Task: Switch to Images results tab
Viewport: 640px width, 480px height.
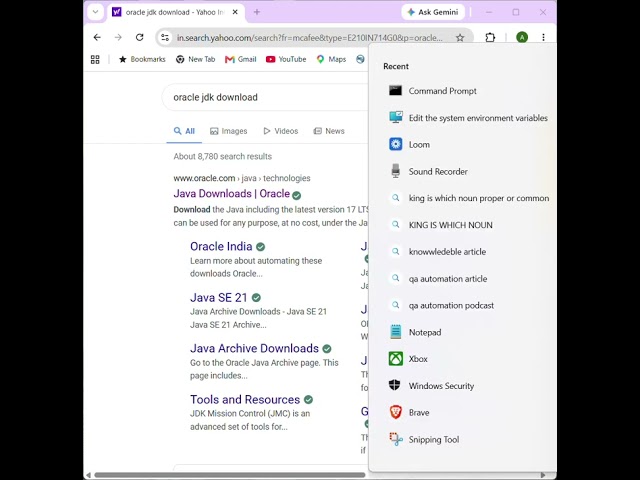Action: click(229, 131)
